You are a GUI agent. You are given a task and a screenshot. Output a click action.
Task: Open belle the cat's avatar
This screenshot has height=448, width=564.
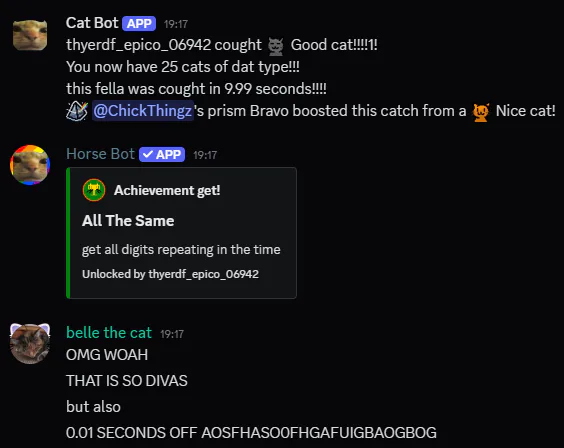tap(30, 344)
